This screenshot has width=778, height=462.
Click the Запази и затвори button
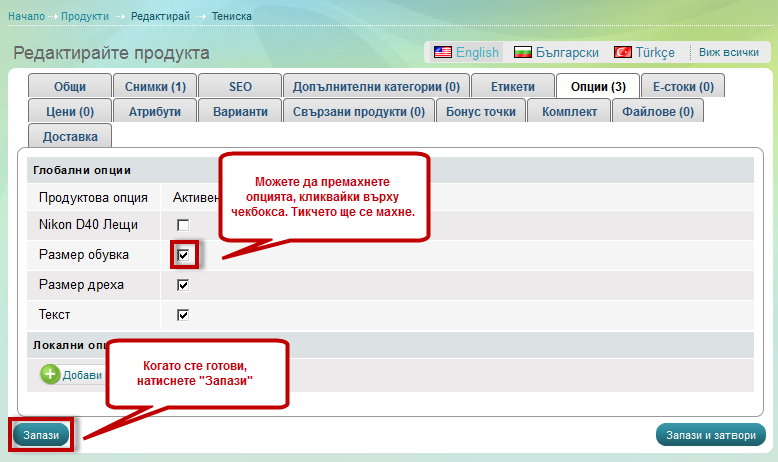710,435
